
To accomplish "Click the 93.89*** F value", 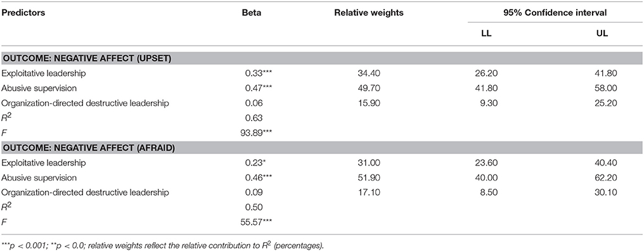I will pos(259,133).
